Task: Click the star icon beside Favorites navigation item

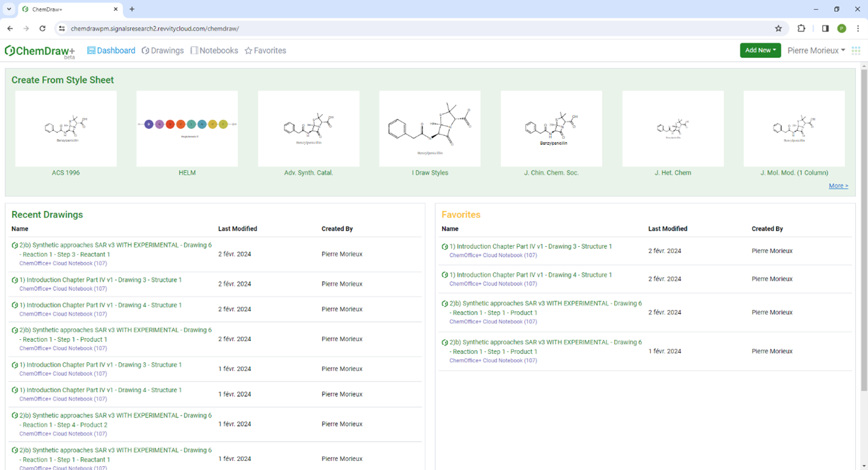Action: click(248, 51)
